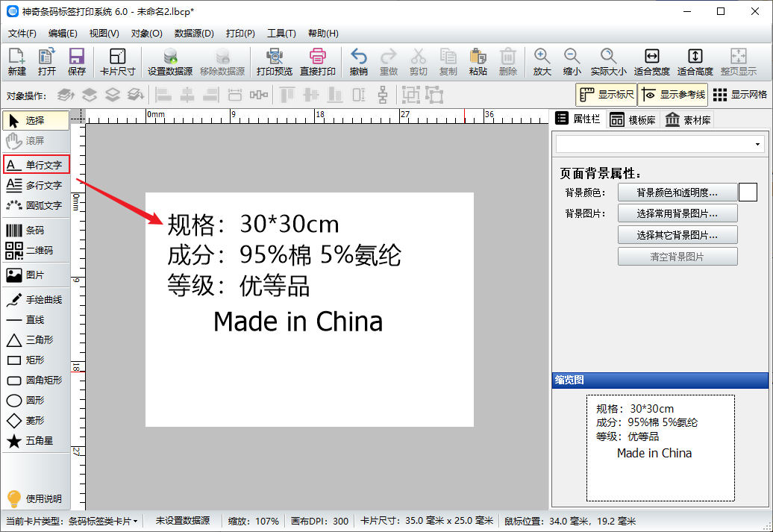Click 选择其它背景图片... button
This screenshot has width=773, height=532.
click(x=677, y=235)
